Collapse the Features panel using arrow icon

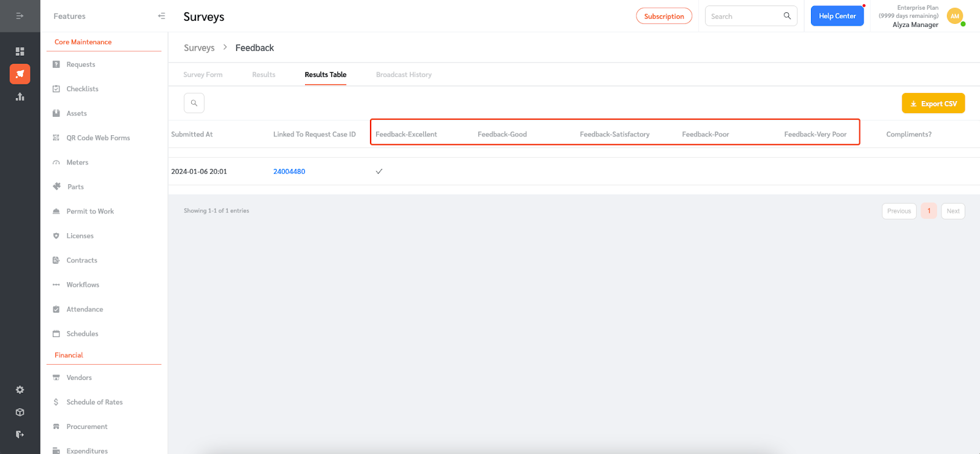(x=161, y=16)
